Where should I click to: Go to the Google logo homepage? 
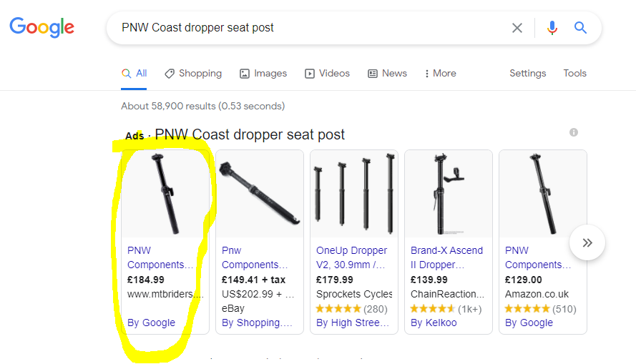point(41,27)
